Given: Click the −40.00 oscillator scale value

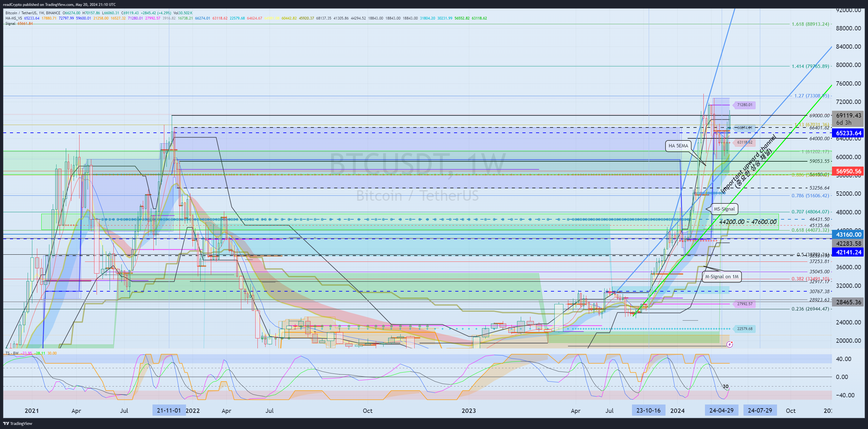Looking at the screenshot, I should point(845,395).
